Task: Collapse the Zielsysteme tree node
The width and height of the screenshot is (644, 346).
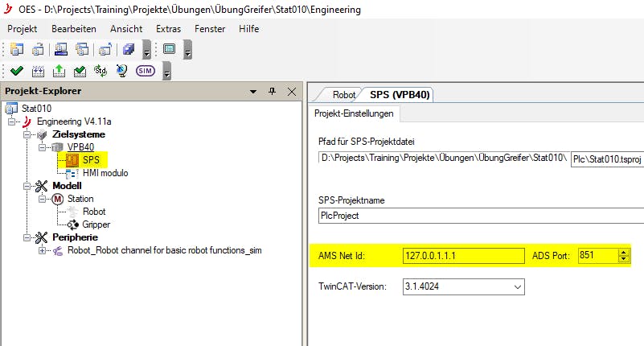Action: coord(27,134)
